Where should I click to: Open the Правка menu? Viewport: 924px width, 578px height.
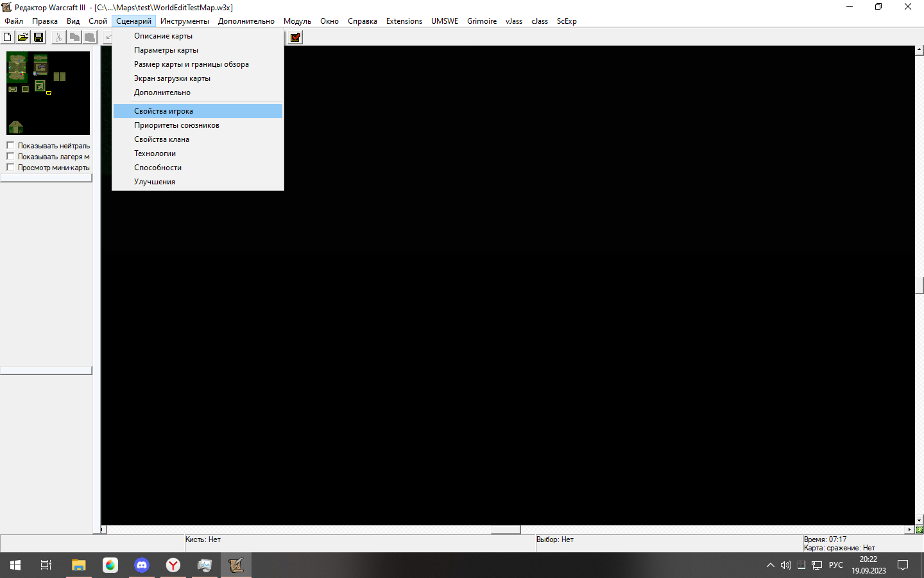pyautogui.click(x=45, y=21)
